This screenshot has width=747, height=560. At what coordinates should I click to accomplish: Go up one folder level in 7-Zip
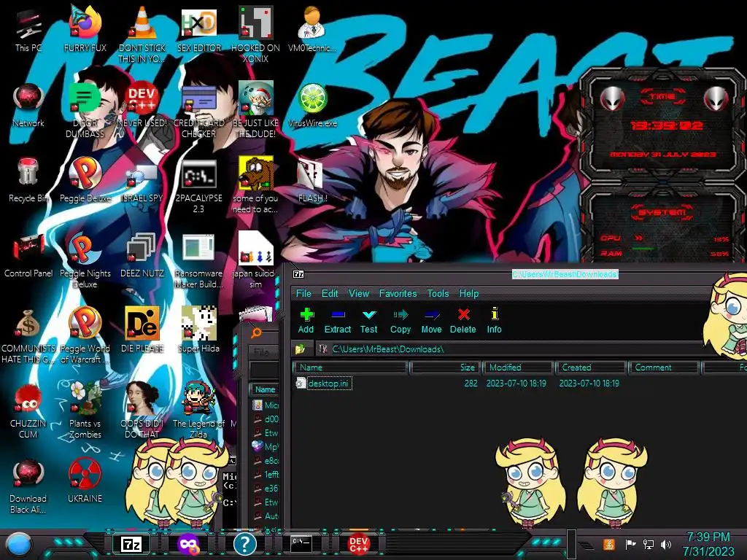[x=300, y=349]
